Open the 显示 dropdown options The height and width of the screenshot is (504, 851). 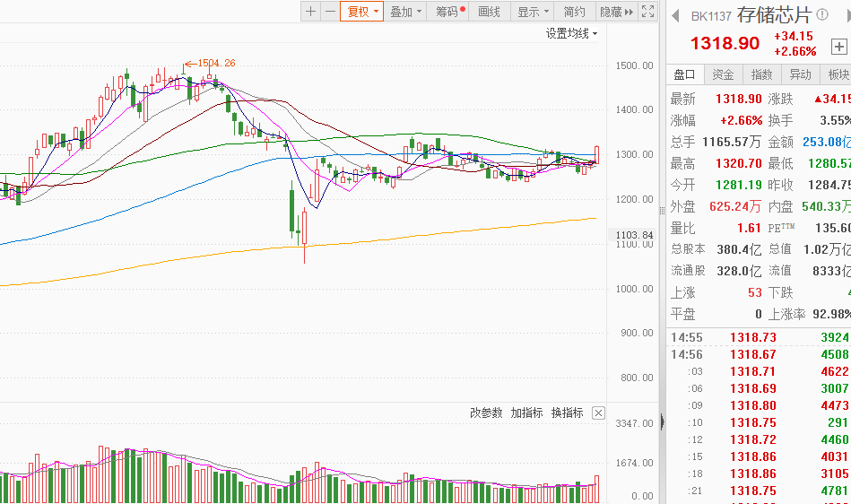pos(533,12)
